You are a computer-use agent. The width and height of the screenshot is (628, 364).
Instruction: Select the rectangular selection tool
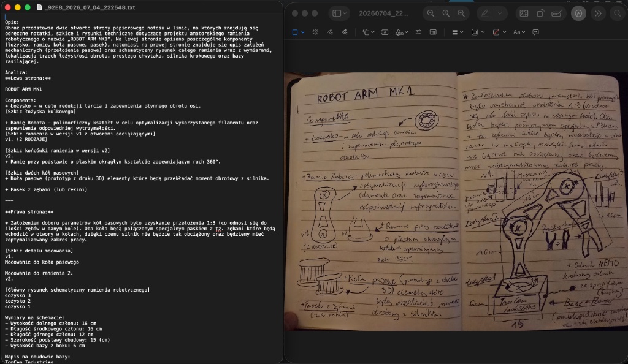[x=295, y=32]
